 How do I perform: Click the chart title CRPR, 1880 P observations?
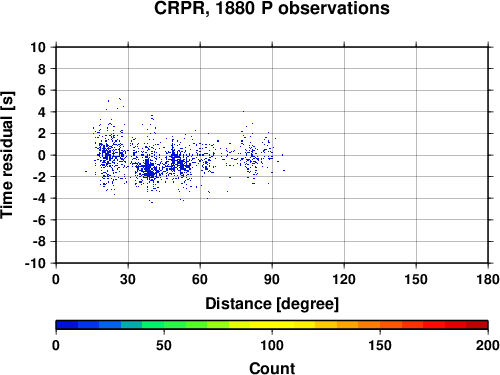pyautogui.click(x=271, y=8)
